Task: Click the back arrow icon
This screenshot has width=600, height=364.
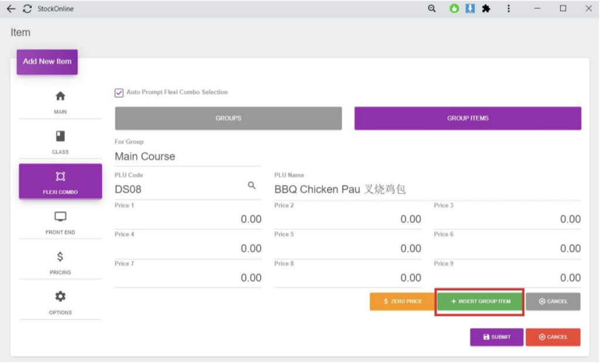Action: pos(11,9)
